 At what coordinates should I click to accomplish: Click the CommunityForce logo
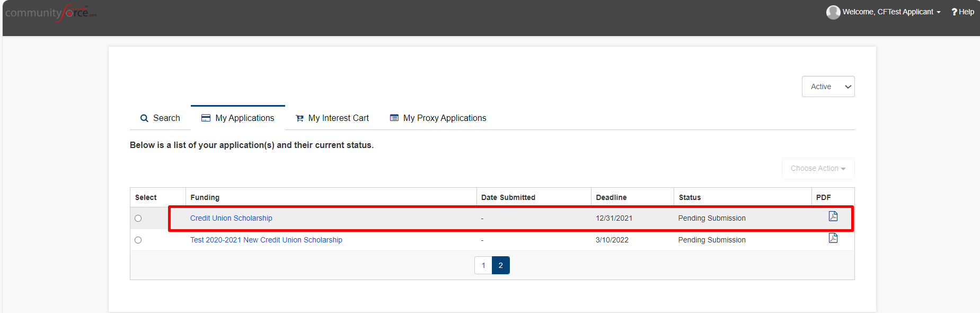(51, 13)
